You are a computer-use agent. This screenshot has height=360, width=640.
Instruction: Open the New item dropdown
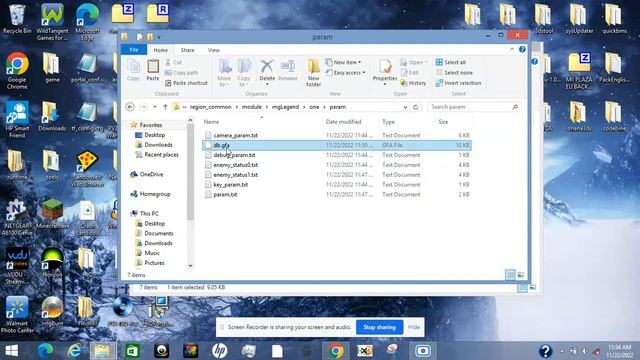coord(343,62)
